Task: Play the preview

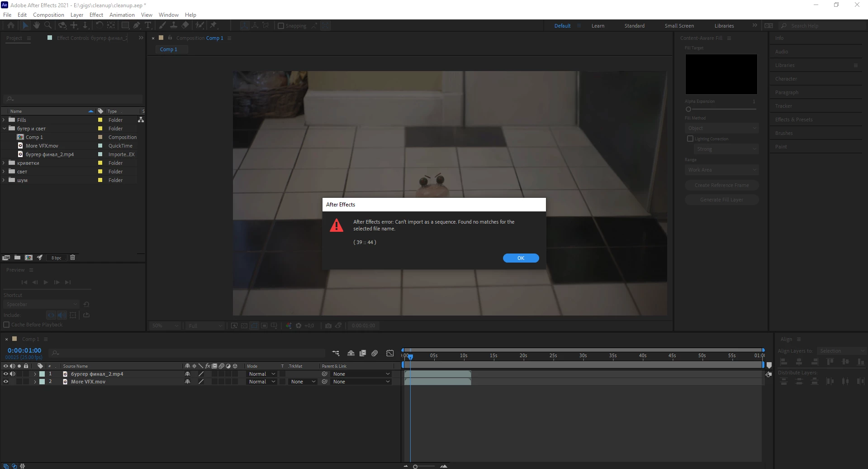Action: [46, 282]
